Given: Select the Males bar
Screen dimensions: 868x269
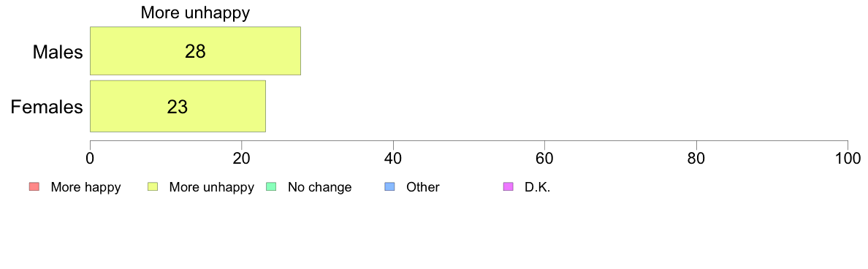Looking at the screenshot, I should point(195,51).
